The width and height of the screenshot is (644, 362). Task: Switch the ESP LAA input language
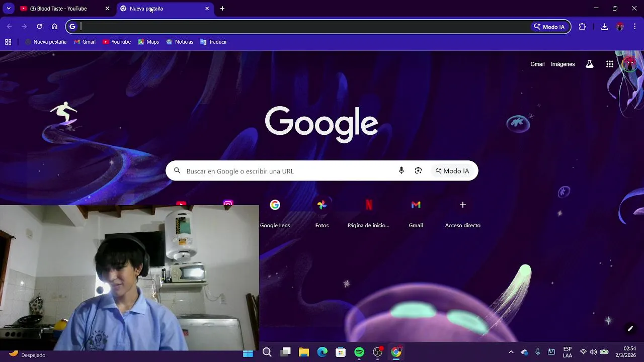[x=568, y=352]
